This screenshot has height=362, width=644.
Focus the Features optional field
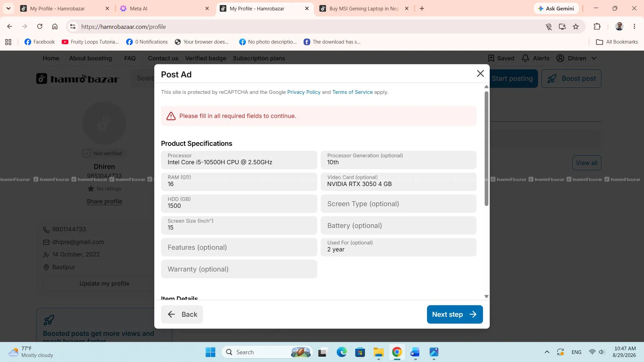239,247
